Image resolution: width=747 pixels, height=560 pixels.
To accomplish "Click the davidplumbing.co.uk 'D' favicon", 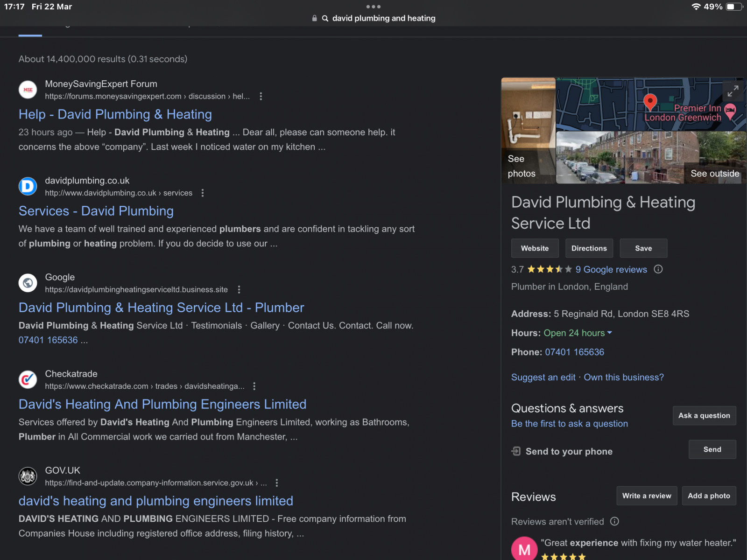I will click(28, 186).
